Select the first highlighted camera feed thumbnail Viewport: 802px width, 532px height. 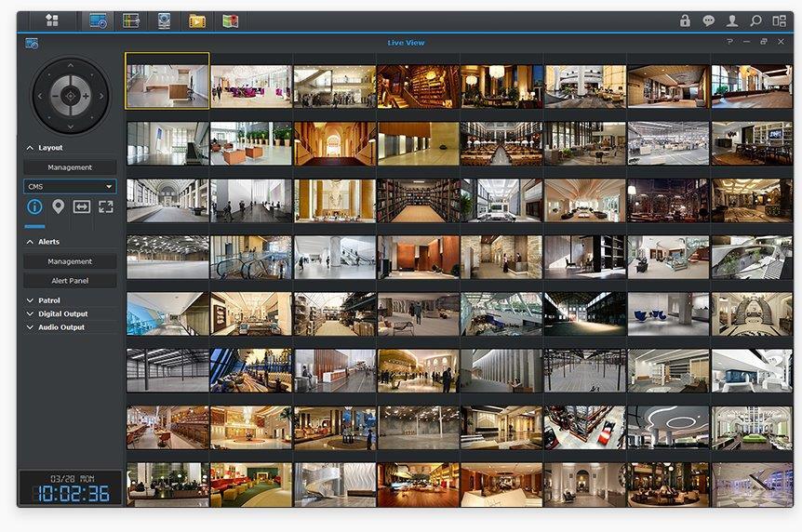(167, 80)
